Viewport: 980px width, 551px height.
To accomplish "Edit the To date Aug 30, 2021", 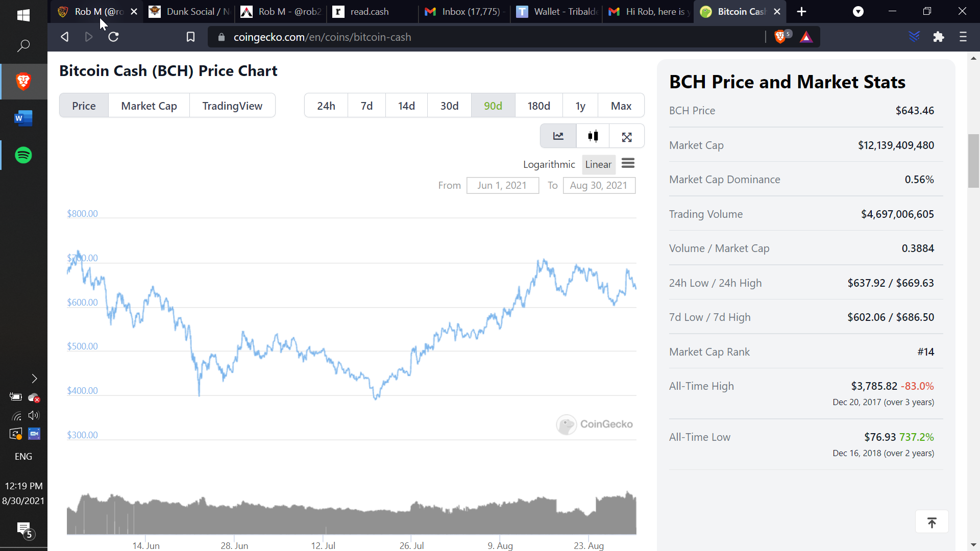I will 599,185.
